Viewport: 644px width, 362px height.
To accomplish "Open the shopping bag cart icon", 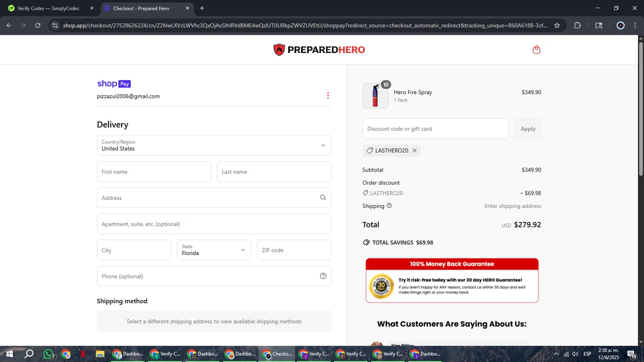I will pos(536,50).
